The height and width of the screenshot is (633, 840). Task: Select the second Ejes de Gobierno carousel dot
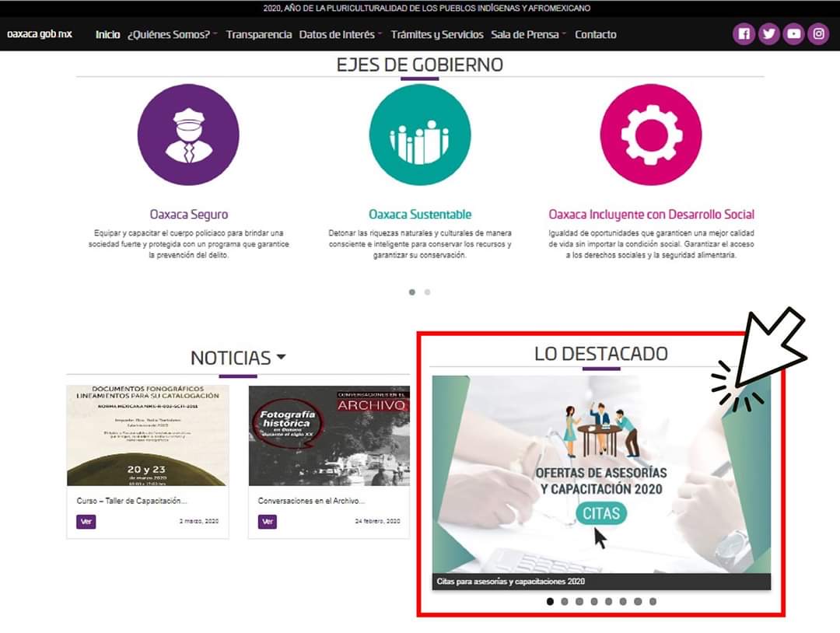tap(428, 292)
